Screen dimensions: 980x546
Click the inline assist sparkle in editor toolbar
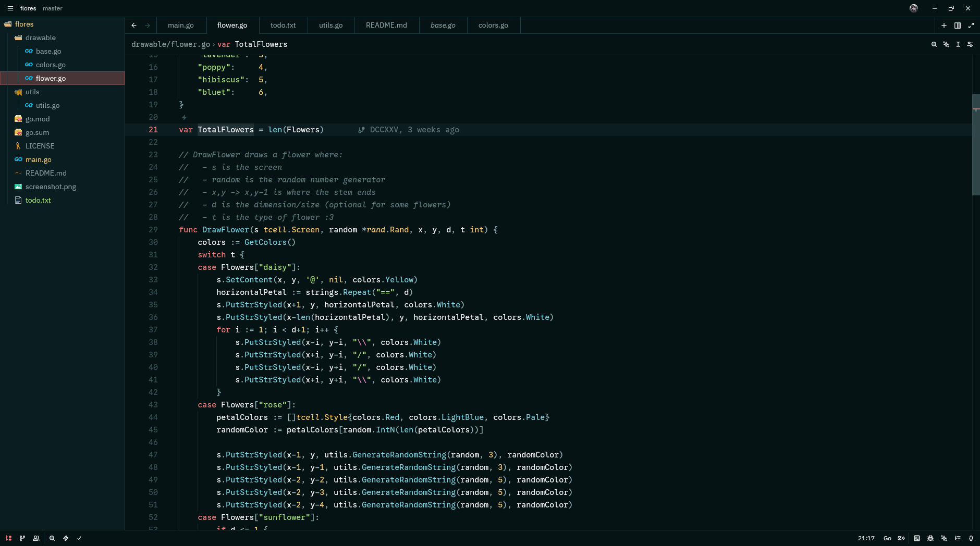point(946,44)
